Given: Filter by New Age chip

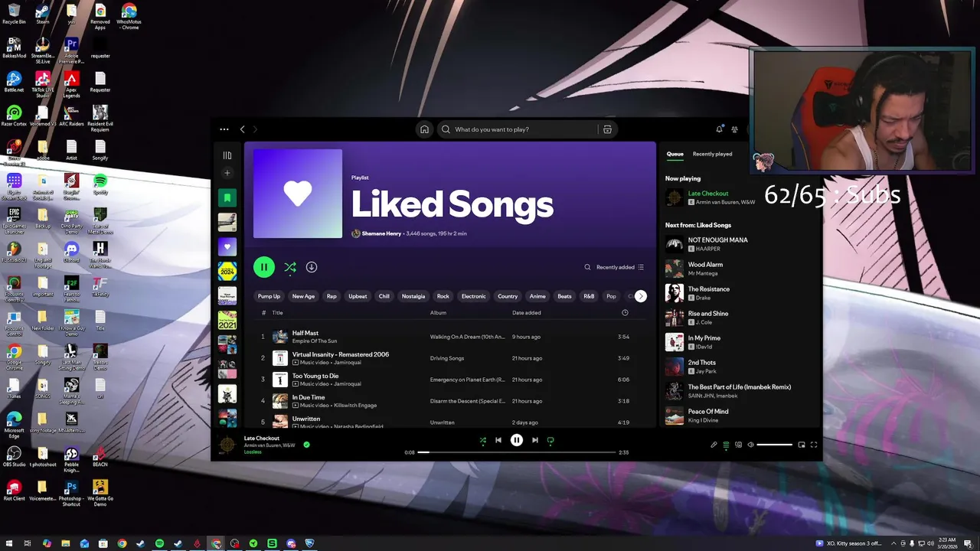Looking at the screenshot, I should [x=303, y=296].
